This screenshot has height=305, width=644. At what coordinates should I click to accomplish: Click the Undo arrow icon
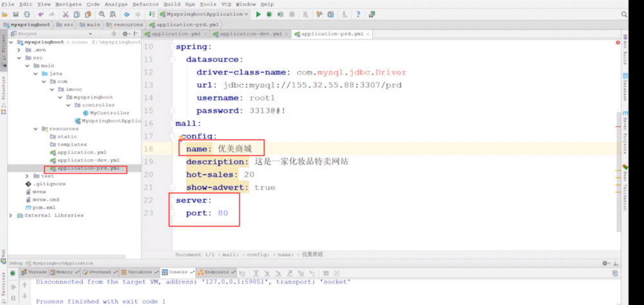coord(41,14)
